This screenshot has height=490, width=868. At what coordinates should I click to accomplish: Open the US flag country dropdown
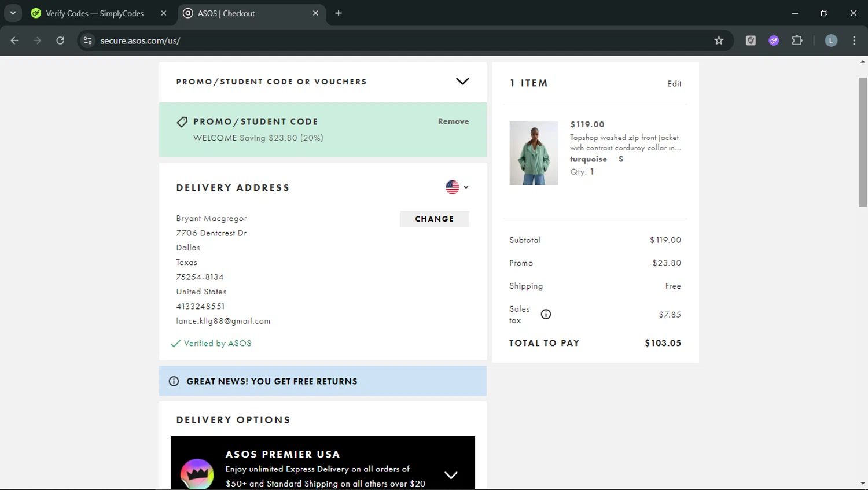click(x=457, y=187)
